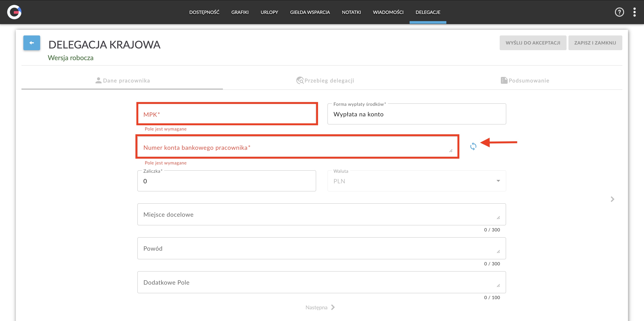Select the Dane pracownika step

coord(122,81)
